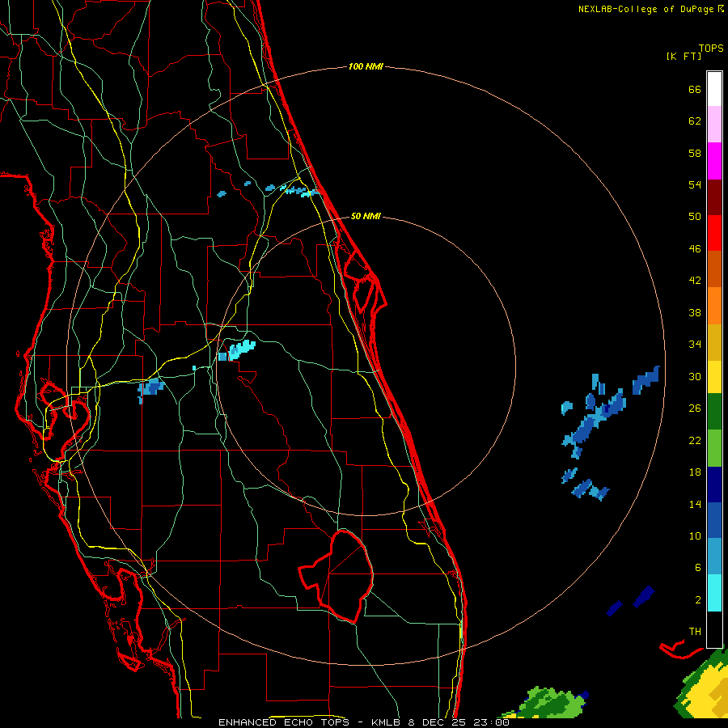Click the cyan echo cell inside 50 NMI ring
Screen dimensions: 728x728
coord(241,349)
